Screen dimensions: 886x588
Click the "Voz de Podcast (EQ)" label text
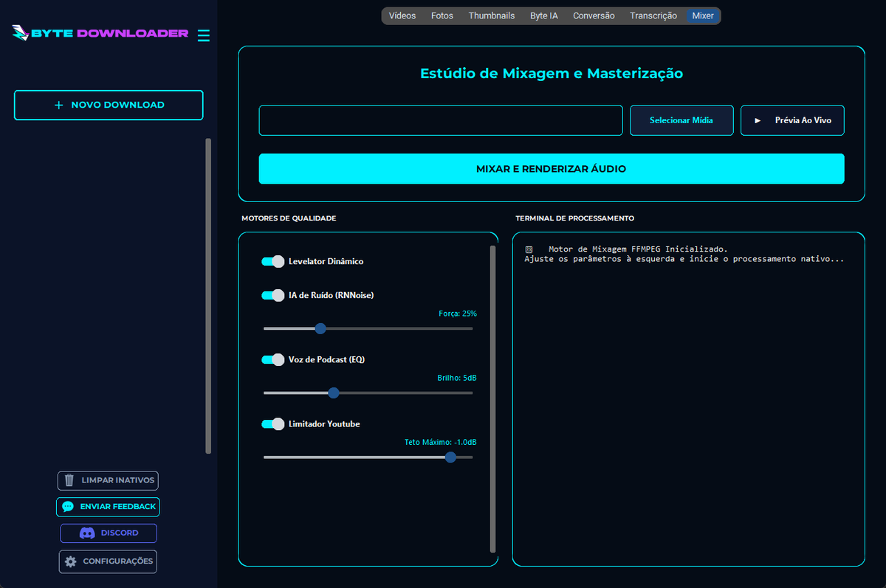327,359
